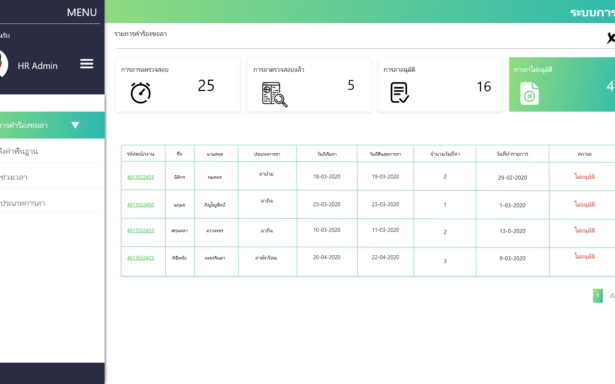Image resolution: width=615 pixels, height=384 pixels.
Task: Open employee ID 4513552450 link
Action: click(x=140, y=205)
